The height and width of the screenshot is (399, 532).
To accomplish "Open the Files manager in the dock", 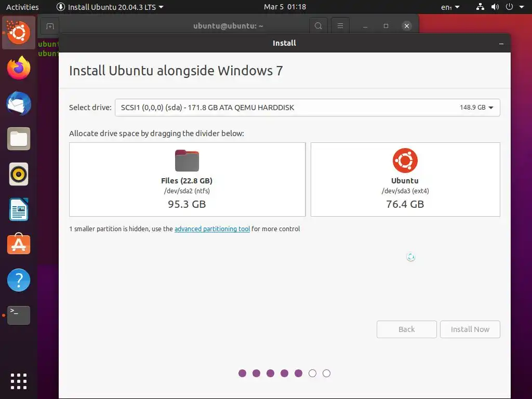I will (19, 139).
